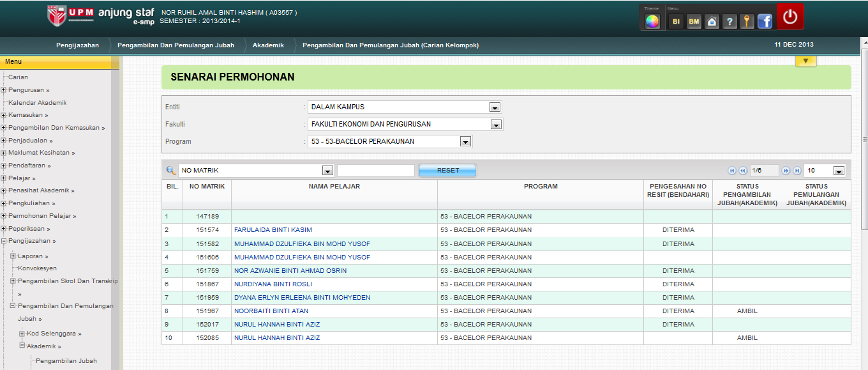Click DITERIMA in row 2
The height and width of the screenshot is (370, 868).
[678, 230]
